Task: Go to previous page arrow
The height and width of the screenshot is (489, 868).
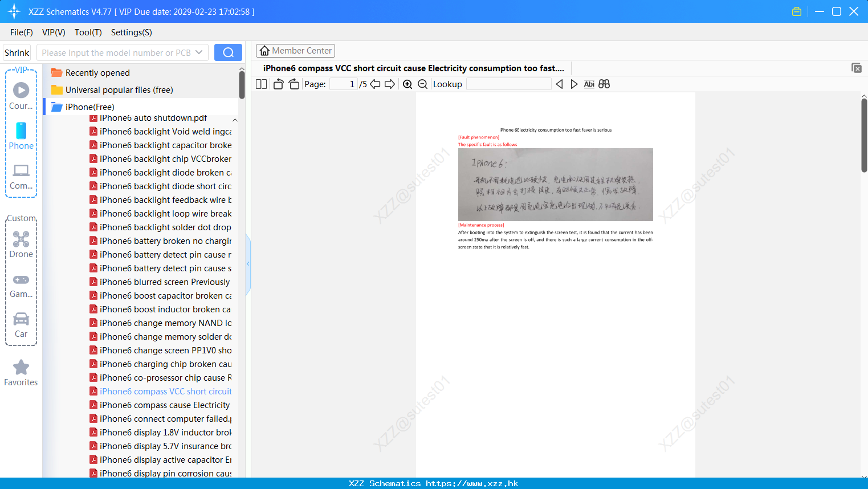Action: pyautogui.click(x=375, y=84)
